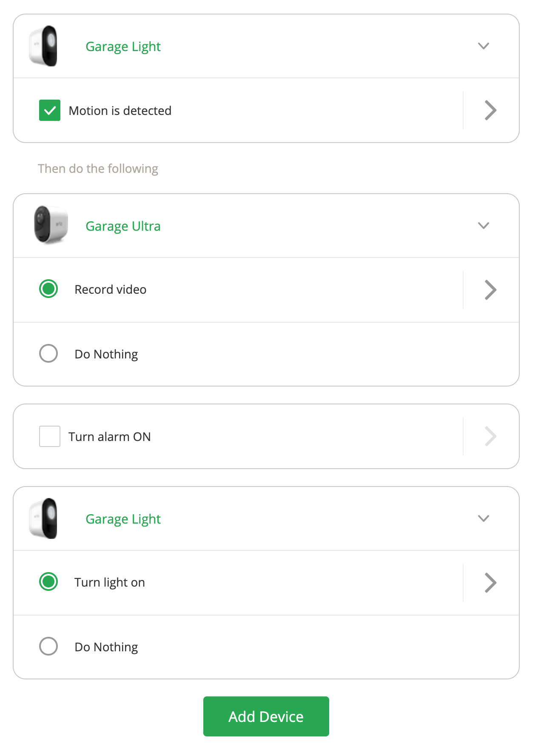The width and height of the screenshot is (558, 756).
Task: Expand the Garage Ultra dropdown chevron
Action: click(484, 226)
